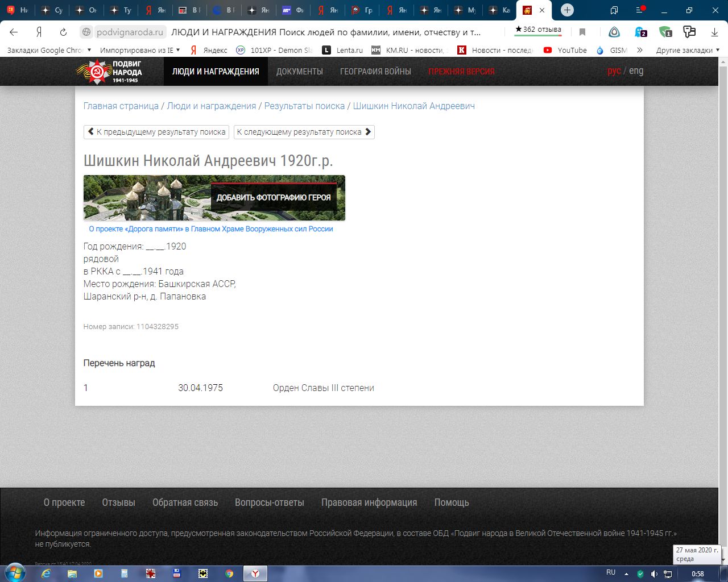Expand the 'Импортировано из IE' bookmarks folder
Viewport: 728px width, 582px height.
(139, 50)
